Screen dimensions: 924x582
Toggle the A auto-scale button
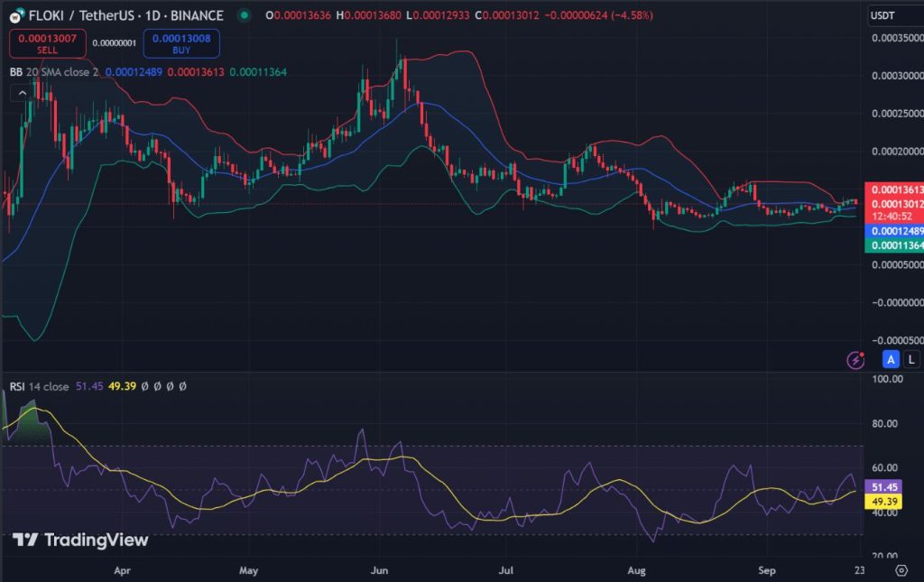[891, 359]
